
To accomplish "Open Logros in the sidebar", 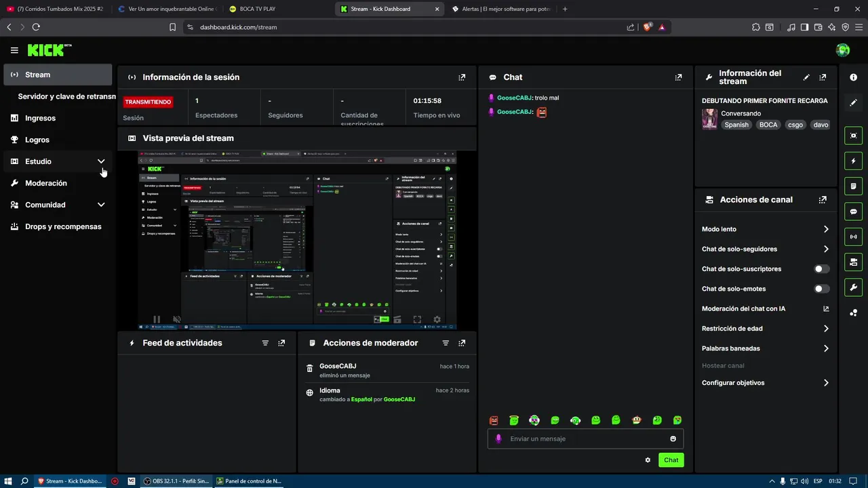I will tap(58, 140).
